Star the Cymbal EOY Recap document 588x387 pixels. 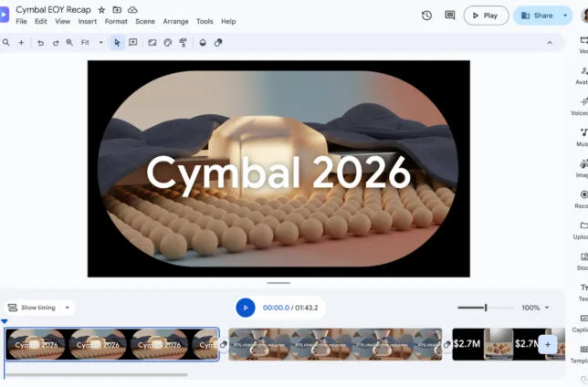[x=101, y=10]
